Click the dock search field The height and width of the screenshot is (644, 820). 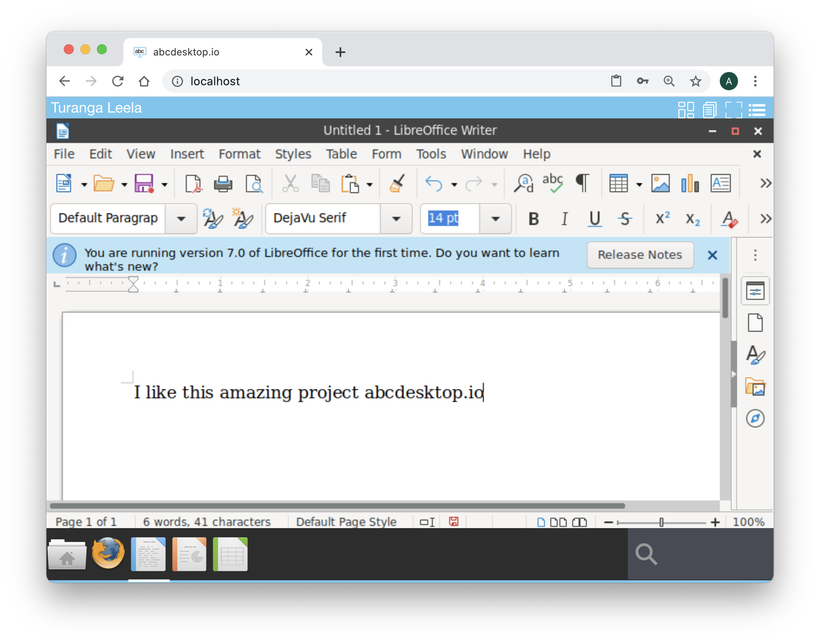700,554
